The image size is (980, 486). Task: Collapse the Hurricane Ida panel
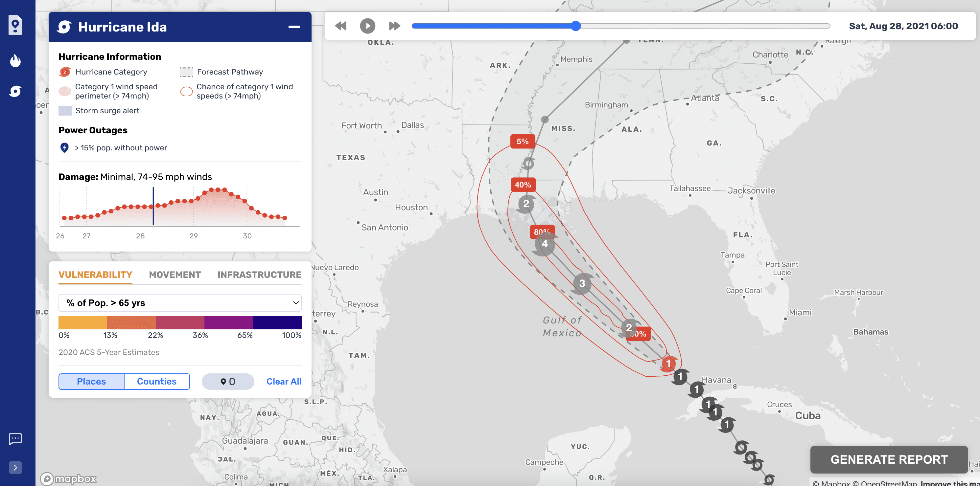pyautogui.click(x=294, y=27)
